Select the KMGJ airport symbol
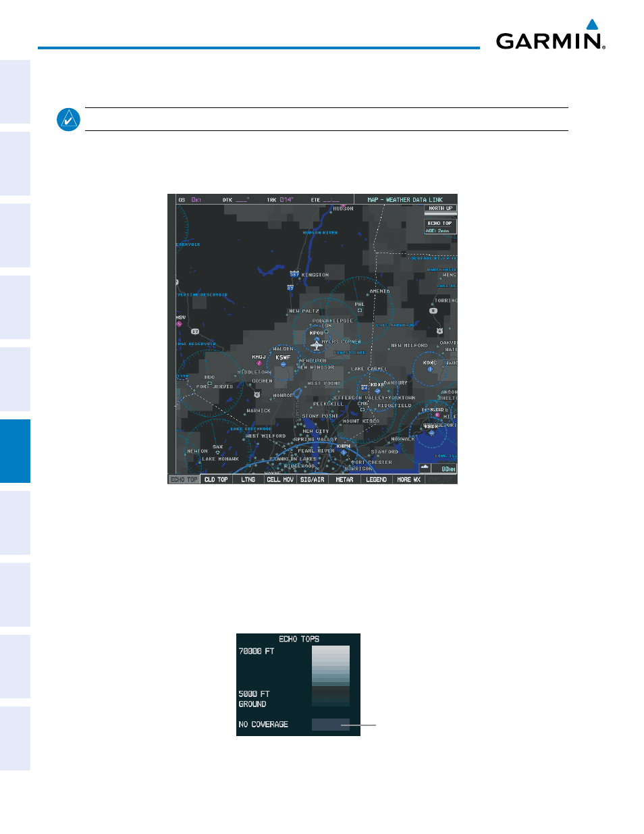Viewport: 644px width, 834px height. pos(259,363)
